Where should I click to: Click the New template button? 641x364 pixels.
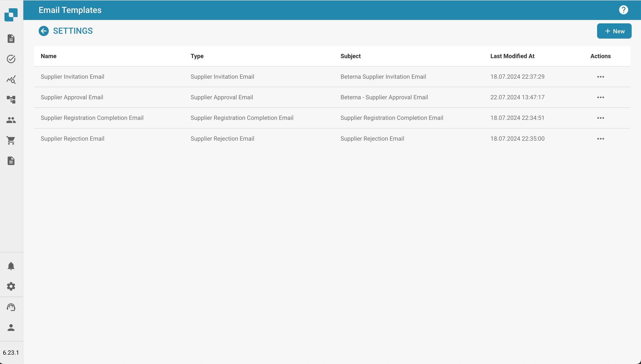click(x=614, y=31)
